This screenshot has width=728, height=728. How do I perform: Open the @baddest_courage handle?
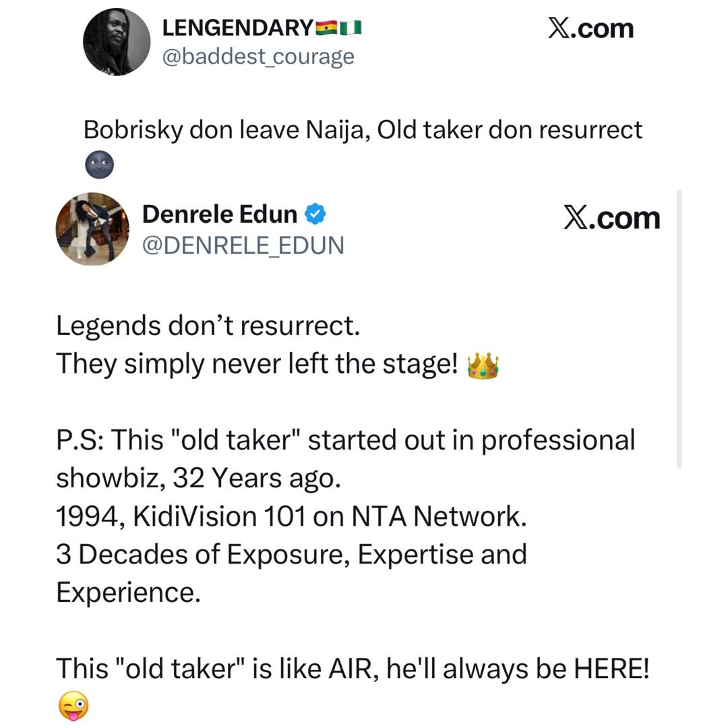pyautogui.click(x=258, y=57)
